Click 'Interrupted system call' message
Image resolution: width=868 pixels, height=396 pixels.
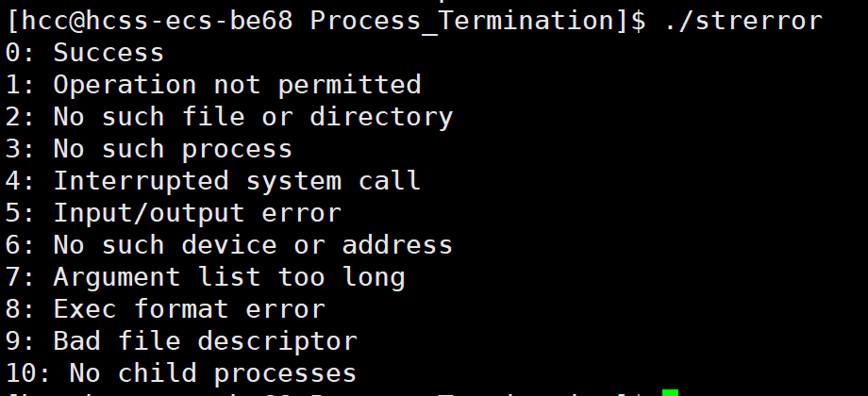pos(213,181)
